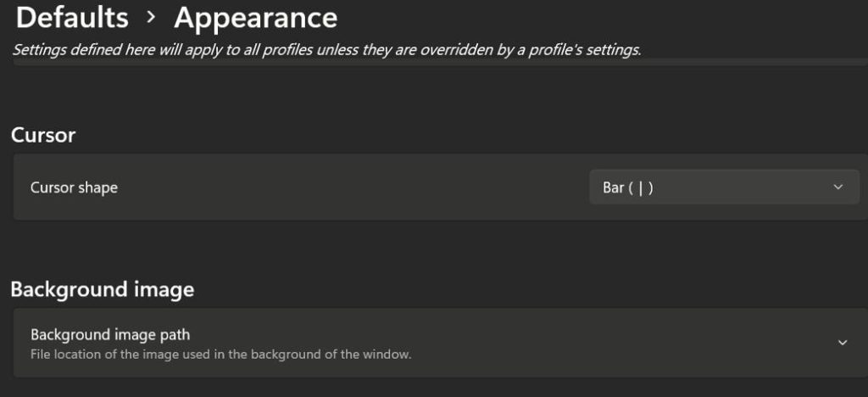Image resolution: width=868 pixels, height=397 pixels.
Task: Click the partially visible card above the Cursor section
Action: pyautogui.click(x=441, y=63)
